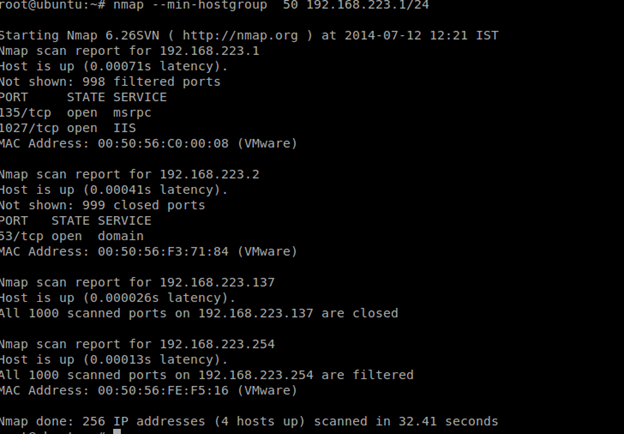The height and width of the screenshot is (434, 624).
Task: Click the scan report line for 192.168.223.254
Action: pos(137,344)
